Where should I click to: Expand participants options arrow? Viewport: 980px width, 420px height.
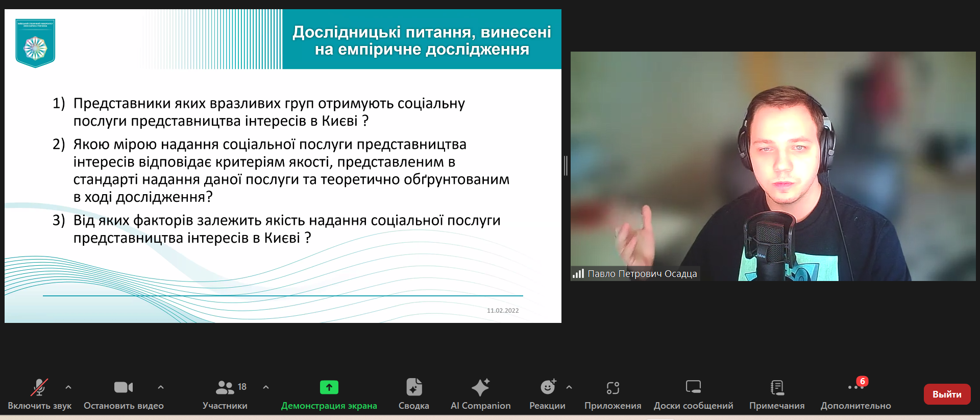[x=266, y=387]
